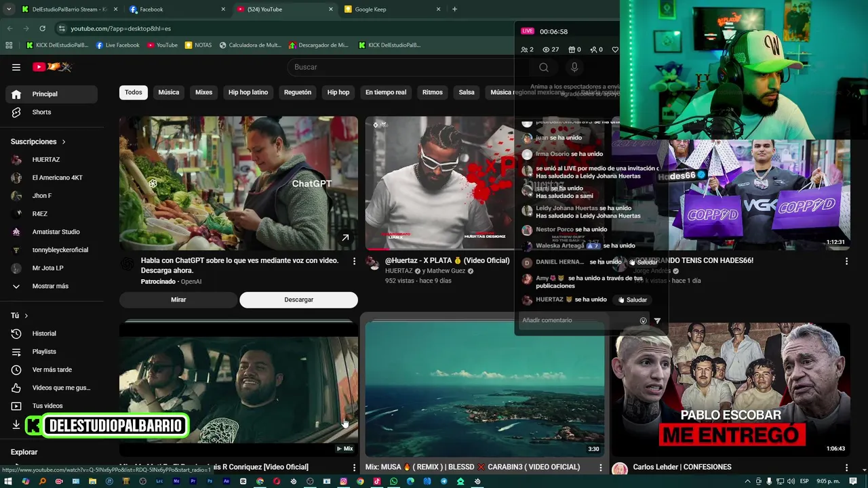
Task: Click the send icon beside the comment box
Action: tap(657, 321)
